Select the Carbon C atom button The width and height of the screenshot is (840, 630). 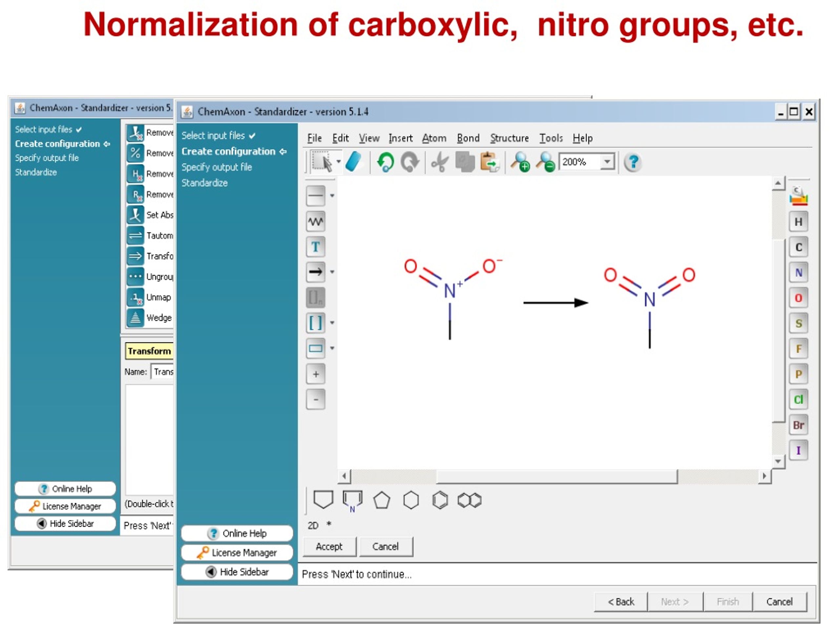pos(798,247)
